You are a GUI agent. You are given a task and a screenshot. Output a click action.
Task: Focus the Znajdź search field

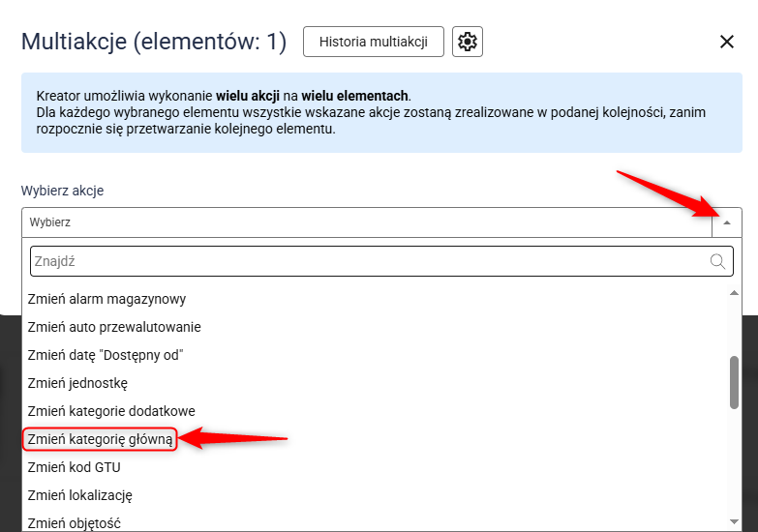368,261
